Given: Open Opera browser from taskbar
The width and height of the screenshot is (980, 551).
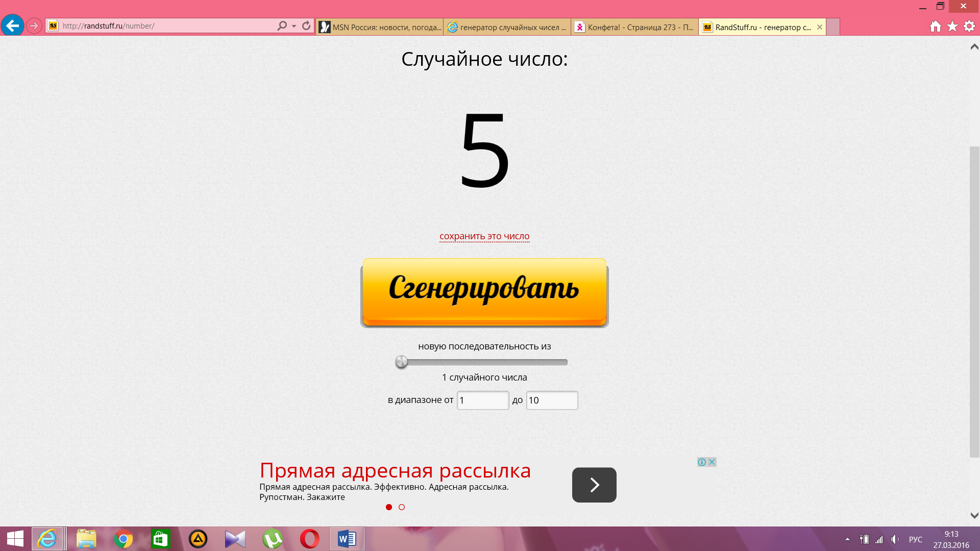Looking at the screenshot, I should [x=309, y=539].
